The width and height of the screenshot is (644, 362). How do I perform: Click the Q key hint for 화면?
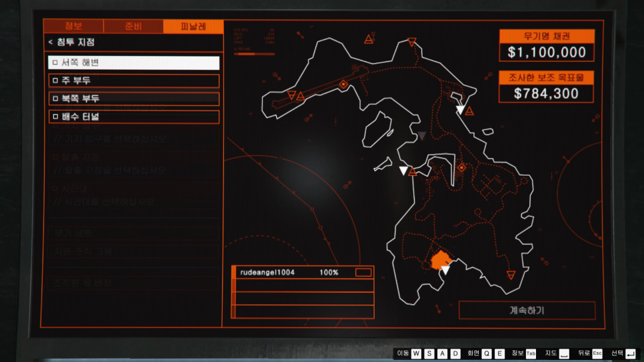(487, 353)
